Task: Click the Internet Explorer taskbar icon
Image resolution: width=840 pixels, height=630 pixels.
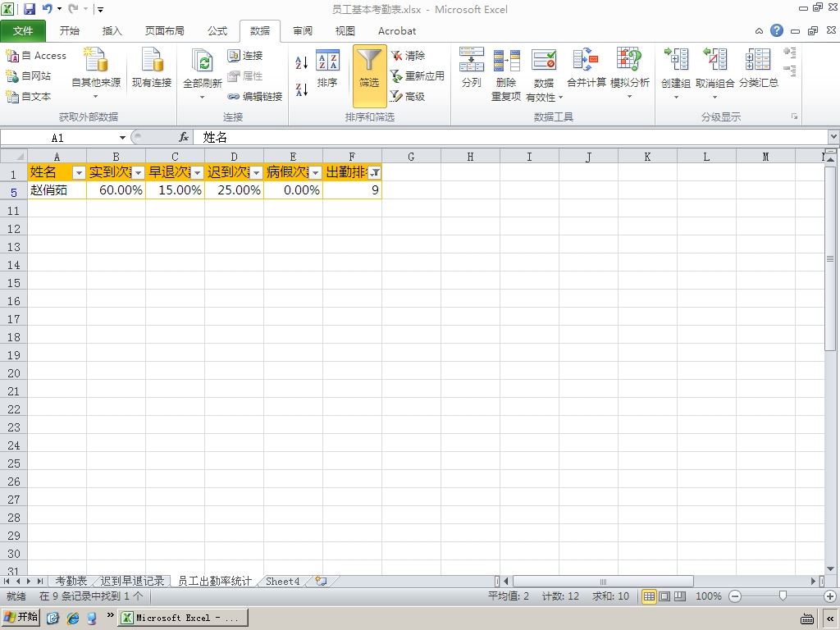Action: (x=73, y=618)
